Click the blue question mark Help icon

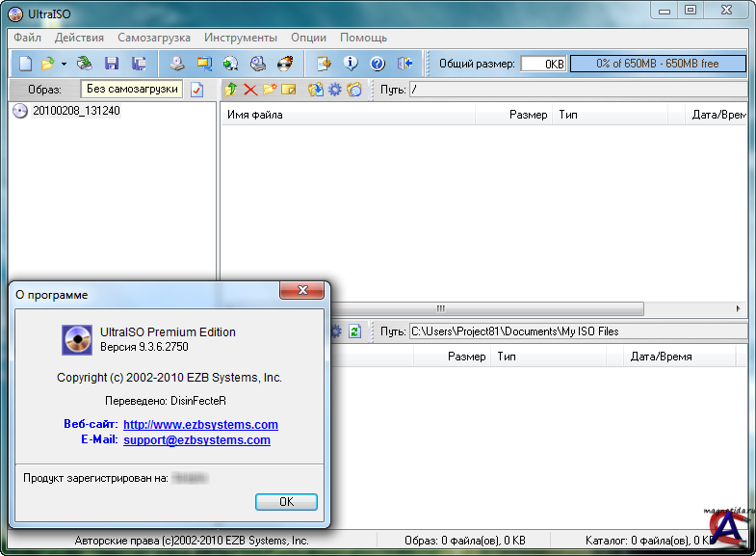378,64
